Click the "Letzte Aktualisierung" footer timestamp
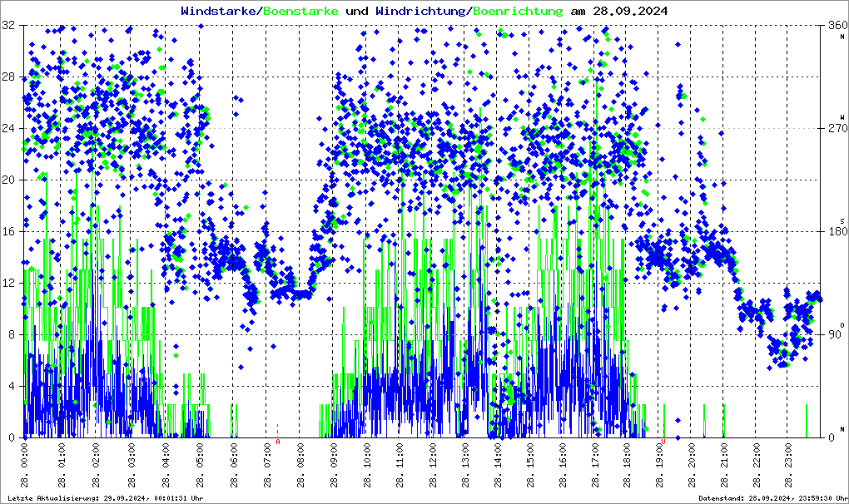Screen dimensions: 849x504 [x=104, y=497]
